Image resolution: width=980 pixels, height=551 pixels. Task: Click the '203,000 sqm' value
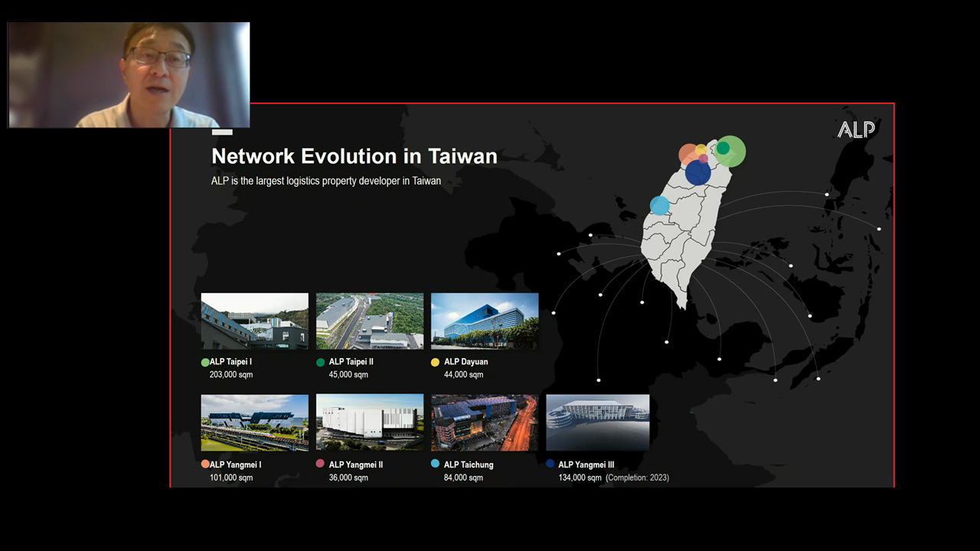(231, 375)
